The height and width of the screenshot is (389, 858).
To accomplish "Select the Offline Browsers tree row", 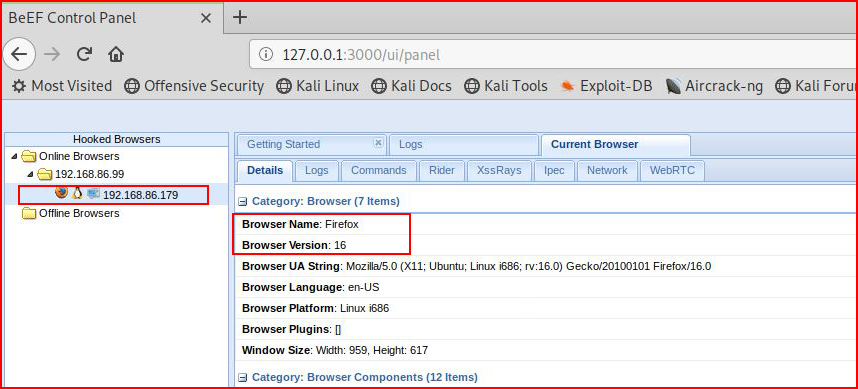I will tap(116, 213).
